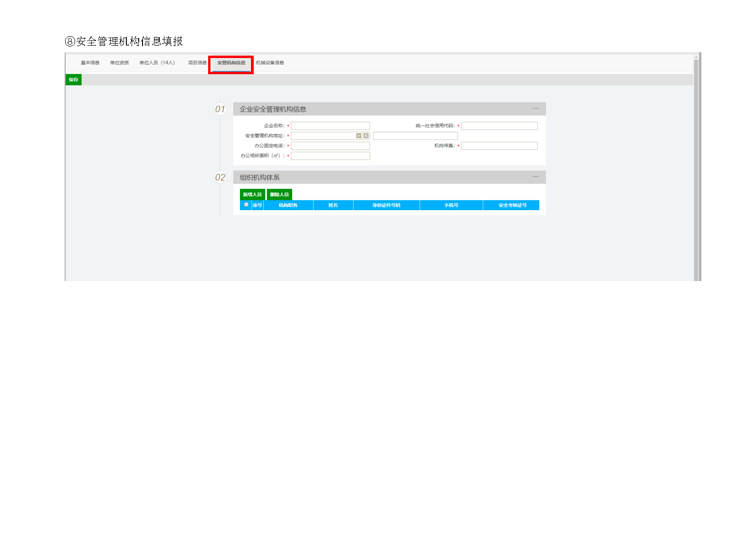This screenshot has width=756, height=535.
Task: Click into the 办公固定电话 field
Action: click(330, 146)
